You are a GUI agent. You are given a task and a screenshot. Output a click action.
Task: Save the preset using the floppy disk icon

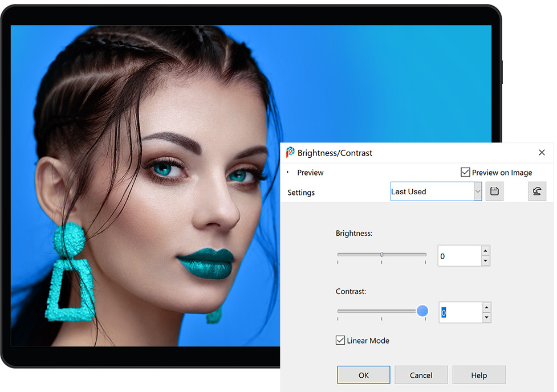tap(494, 191)
